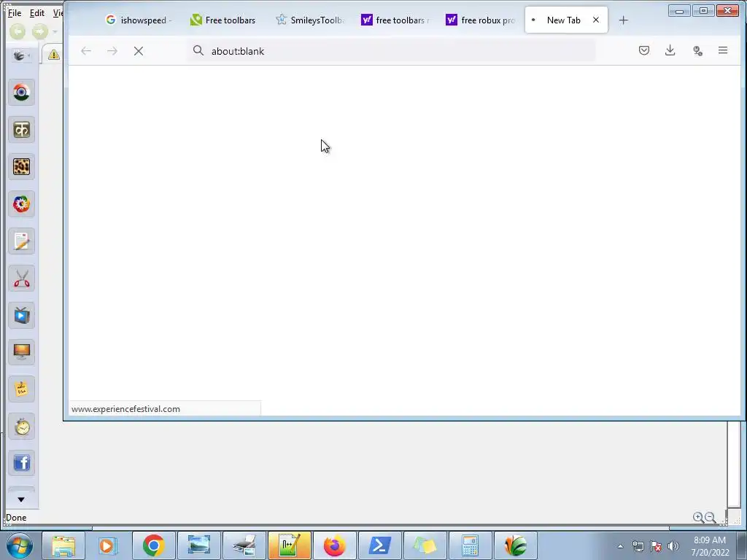The height and width of the screenshot is (560, 747).
Task: Select the New Tab tab
Action: [x=563, y=20]
